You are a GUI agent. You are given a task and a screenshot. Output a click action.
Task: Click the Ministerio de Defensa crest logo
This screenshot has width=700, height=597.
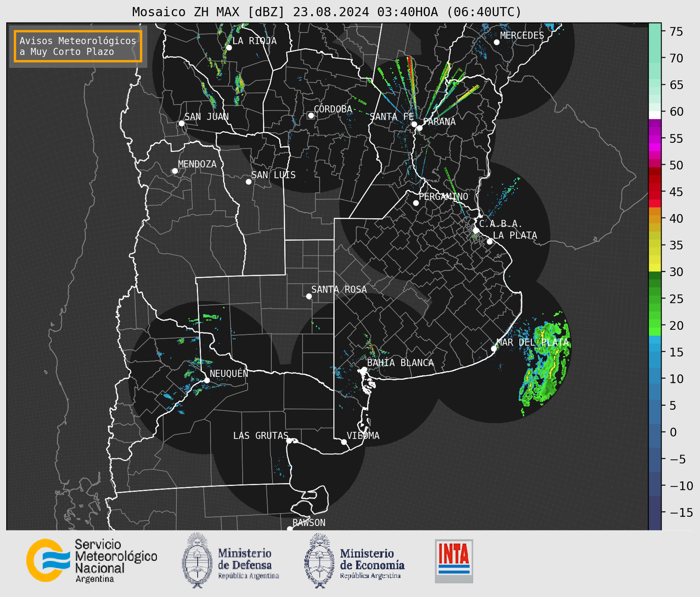[197, 560]
